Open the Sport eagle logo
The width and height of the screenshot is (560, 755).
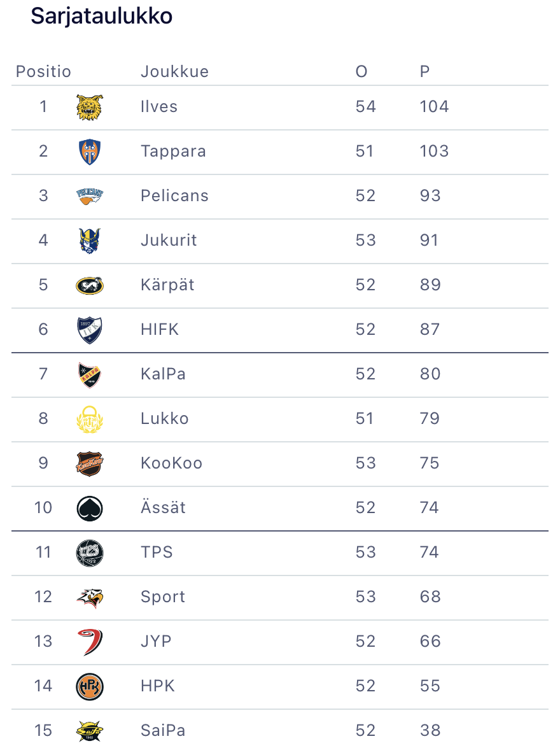tap(89, 597)
